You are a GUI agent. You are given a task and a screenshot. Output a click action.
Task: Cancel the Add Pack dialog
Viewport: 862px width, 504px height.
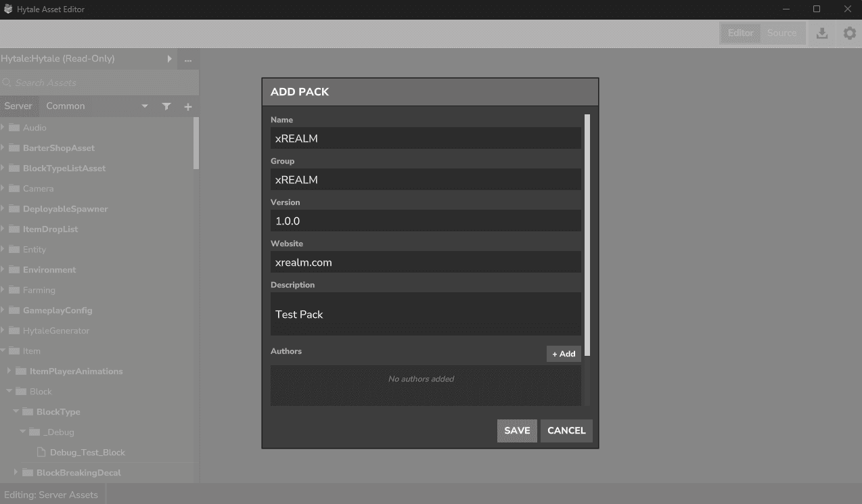click(566, 430)
